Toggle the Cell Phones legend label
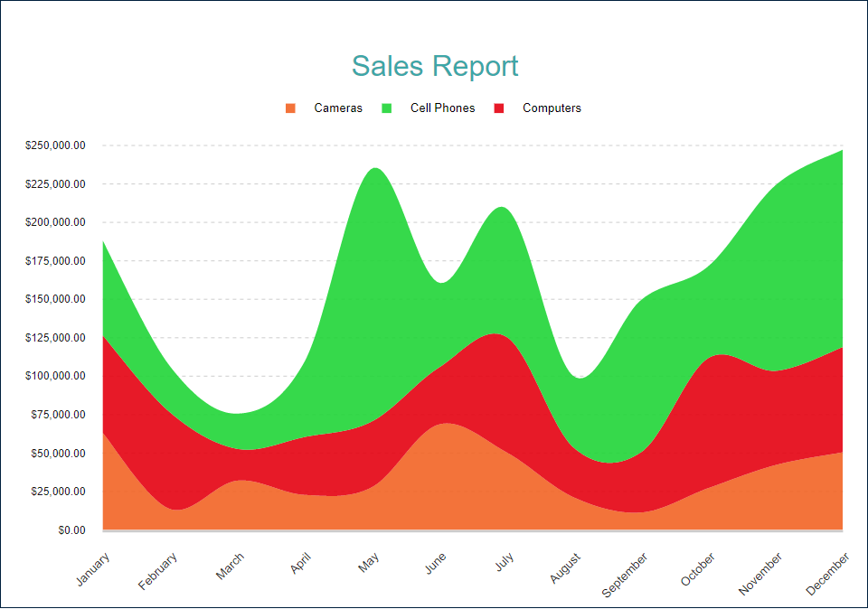 (x=442, y=108)
